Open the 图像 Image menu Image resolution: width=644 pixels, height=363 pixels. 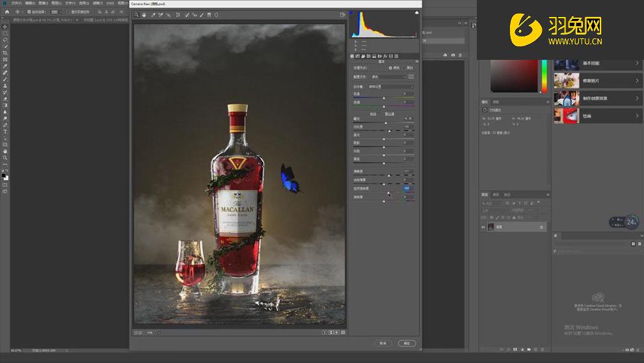(x=43, y=3)
